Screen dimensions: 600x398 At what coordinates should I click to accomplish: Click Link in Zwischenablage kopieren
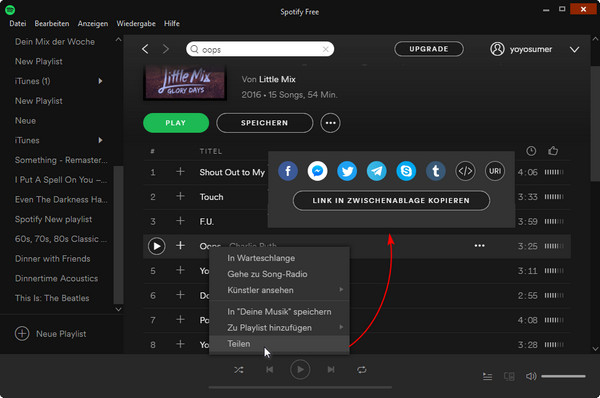391,201
